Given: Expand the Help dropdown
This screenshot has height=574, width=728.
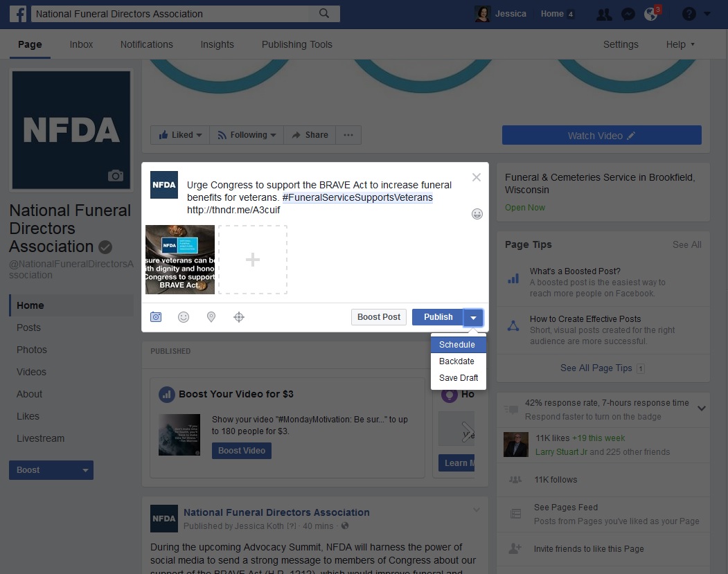Looking at the screenshot, I should (x=680, y=44).
